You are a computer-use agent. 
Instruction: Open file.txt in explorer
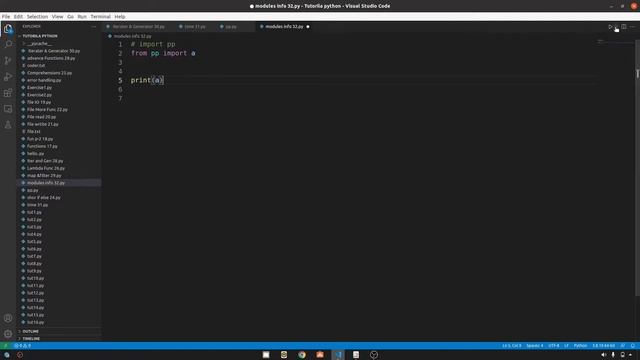point(33,131)
